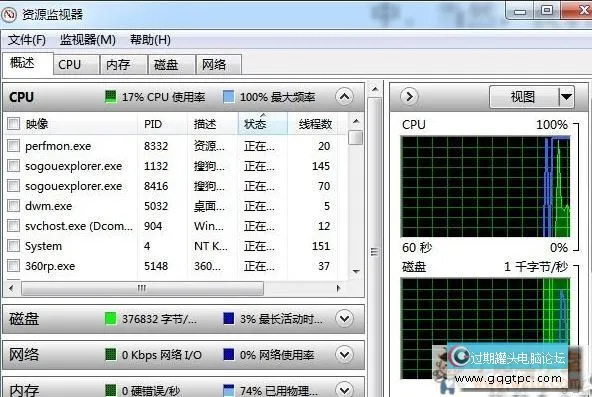Select the 360rp.exe process name
The width and height of the screenshot is (592, 397).
50,266
